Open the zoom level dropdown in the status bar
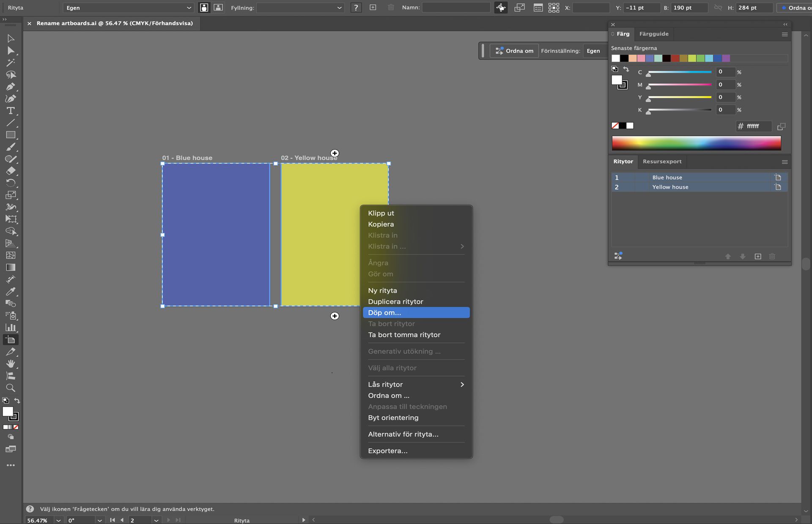Viewport: 812px width, 524px height. coord(58,520)
